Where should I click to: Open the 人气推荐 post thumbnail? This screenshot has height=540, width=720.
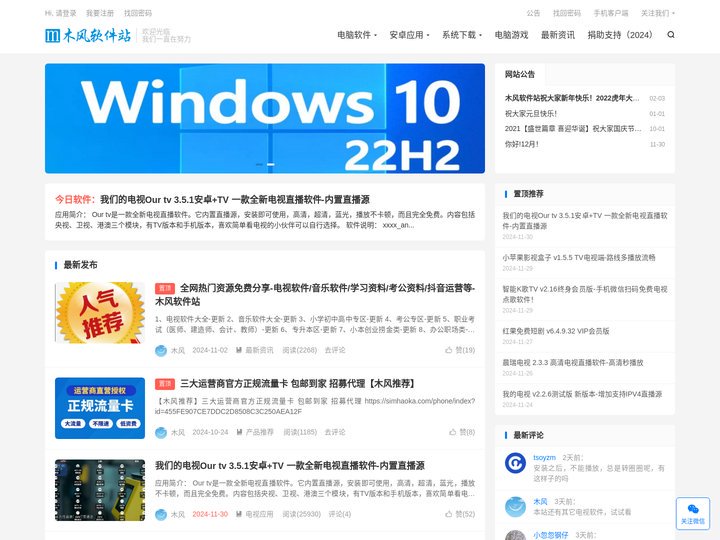(100, 313)
